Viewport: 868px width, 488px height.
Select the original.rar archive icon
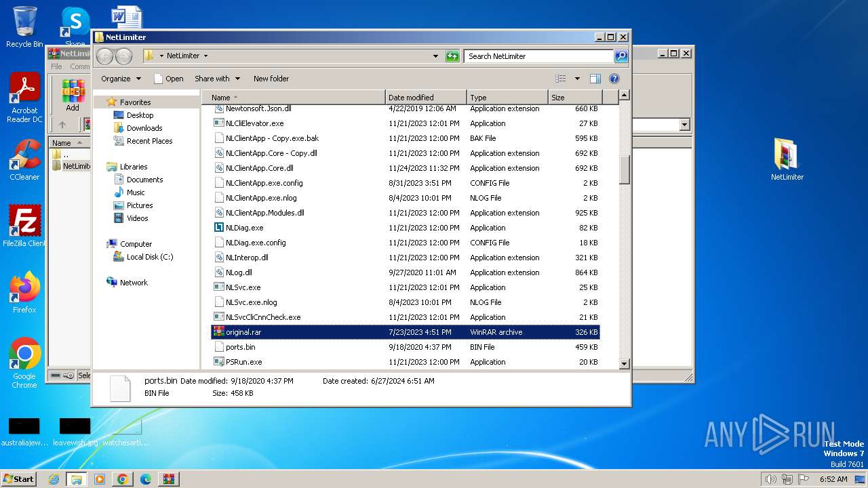pyautogui.click(x=218, y=332)
